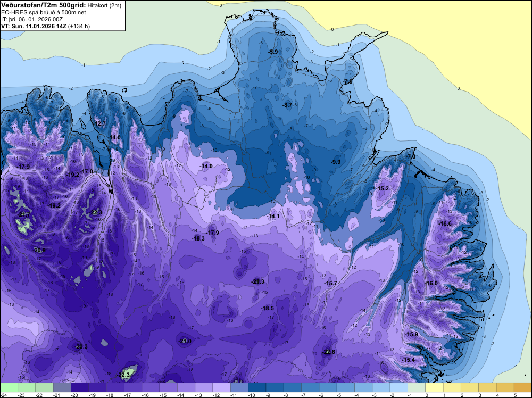Click valid time 'VT: Sun. 11.01.2026 14Z'
Image resolution: width=532 pixels, height=398 pixels.
coord(34,26)
